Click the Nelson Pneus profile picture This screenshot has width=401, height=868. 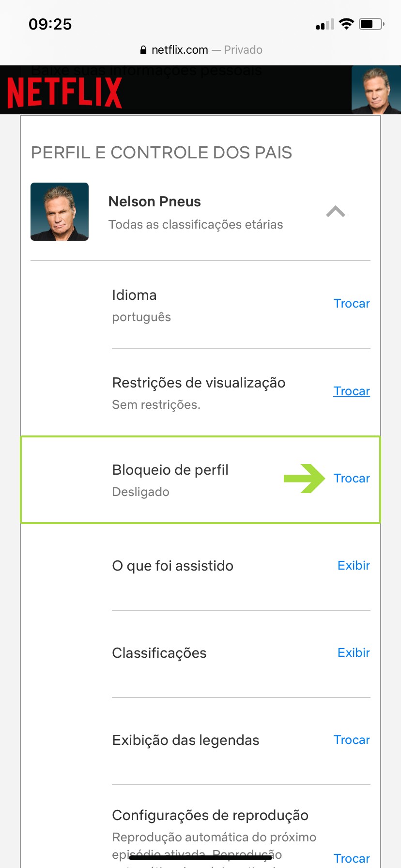[60, 212]
